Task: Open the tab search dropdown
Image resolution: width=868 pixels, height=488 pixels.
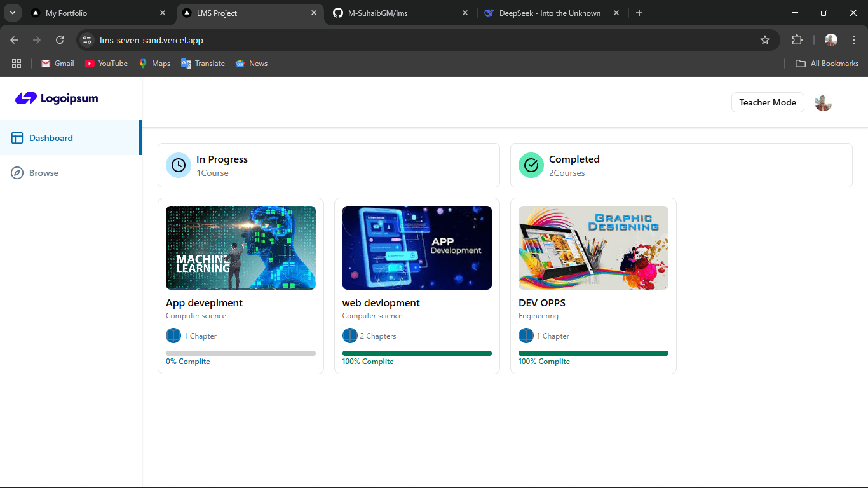Action: 12,13
